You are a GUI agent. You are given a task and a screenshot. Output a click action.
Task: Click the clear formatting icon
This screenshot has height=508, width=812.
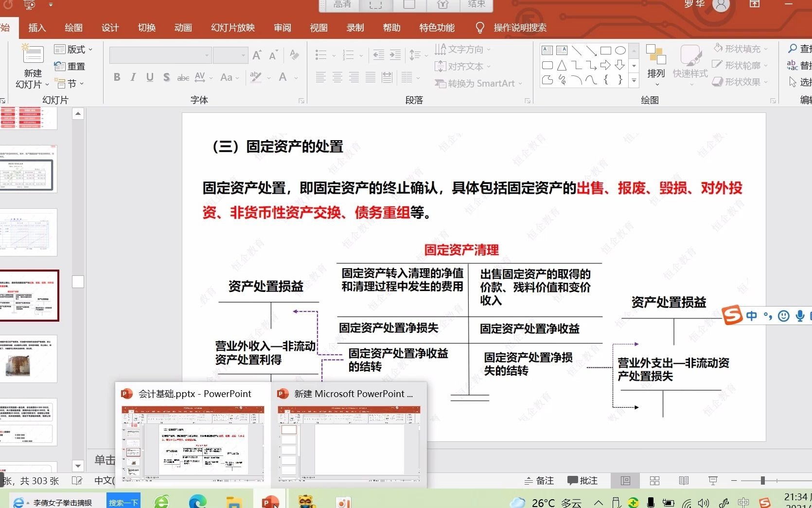[x=294, y=54]
